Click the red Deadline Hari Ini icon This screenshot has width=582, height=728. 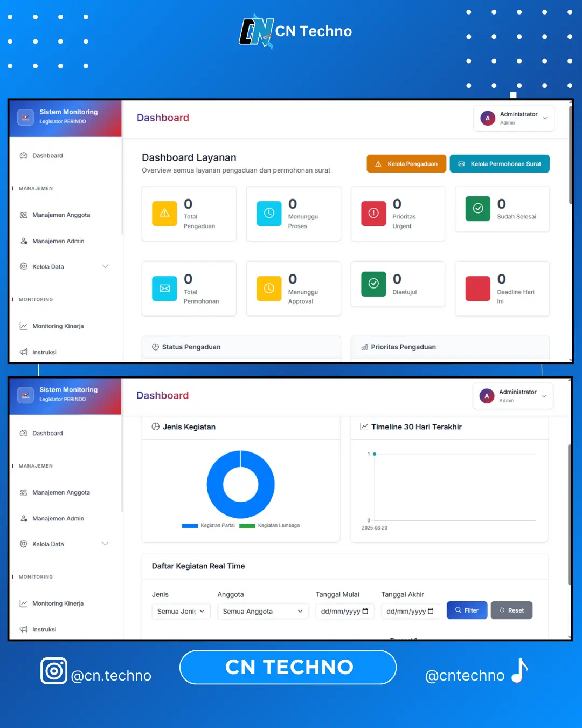478,289
